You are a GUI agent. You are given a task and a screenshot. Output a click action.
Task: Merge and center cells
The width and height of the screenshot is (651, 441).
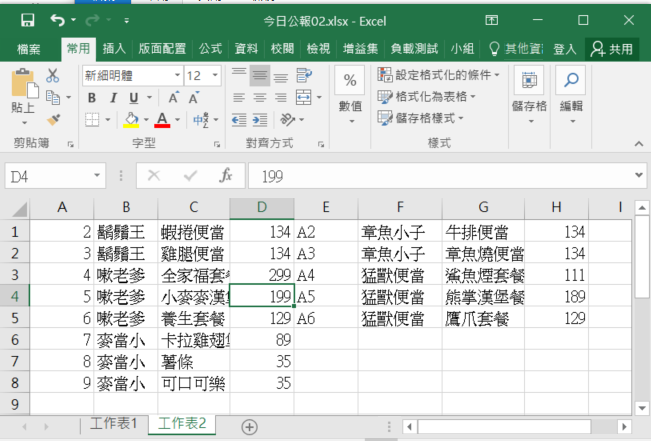(303, 98)
